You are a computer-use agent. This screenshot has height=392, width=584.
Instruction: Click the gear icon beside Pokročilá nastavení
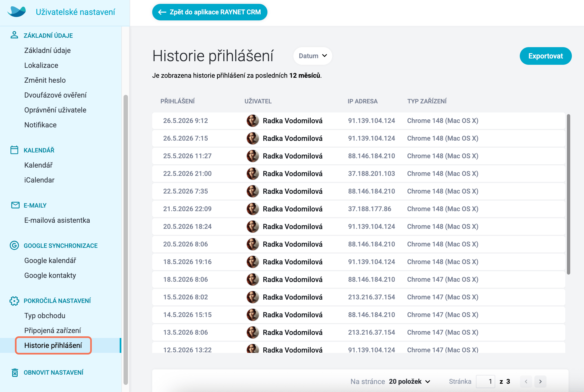(14, 301)
